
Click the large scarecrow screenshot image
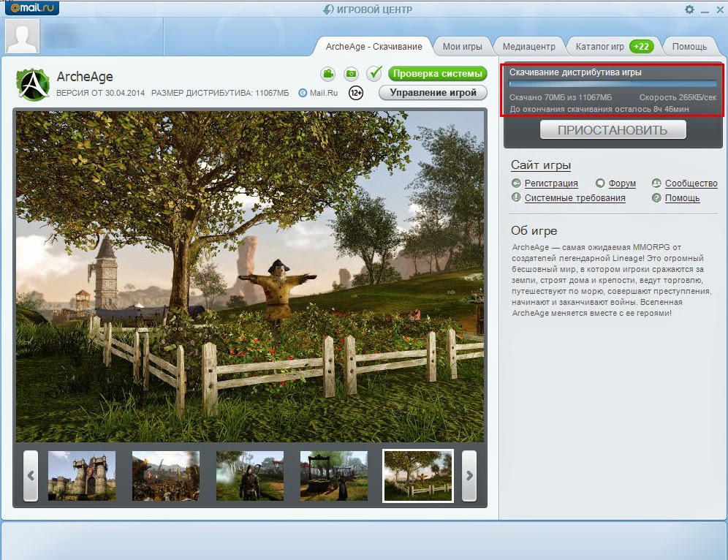tap(250, 277)
